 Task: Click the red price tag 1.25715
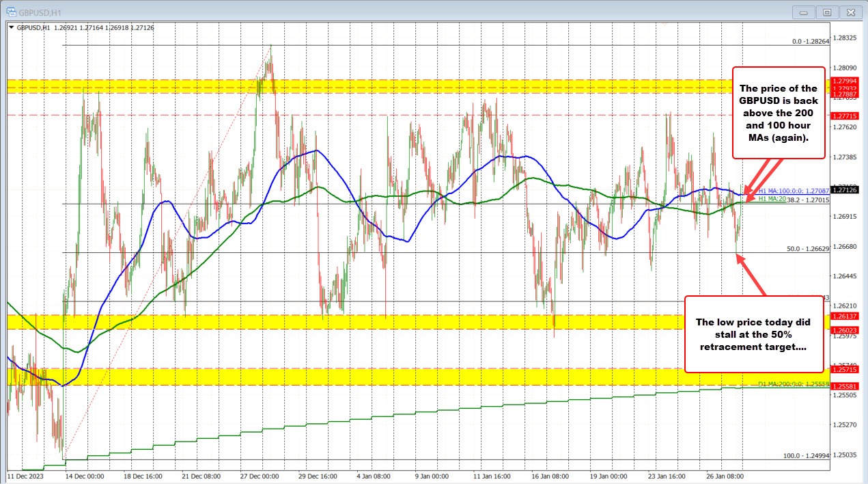click(846, 369)
